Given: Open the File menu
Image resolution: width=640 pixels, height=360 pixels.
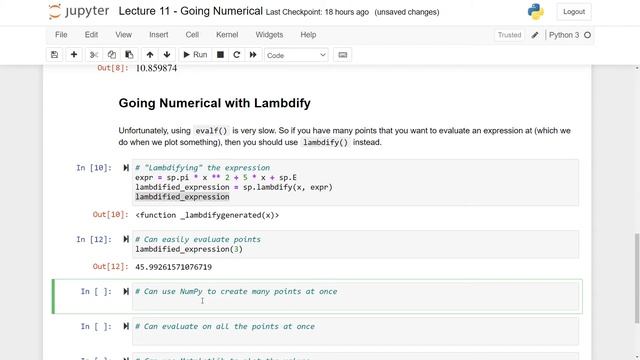Looking at the screenshot, I should (61, 35).
